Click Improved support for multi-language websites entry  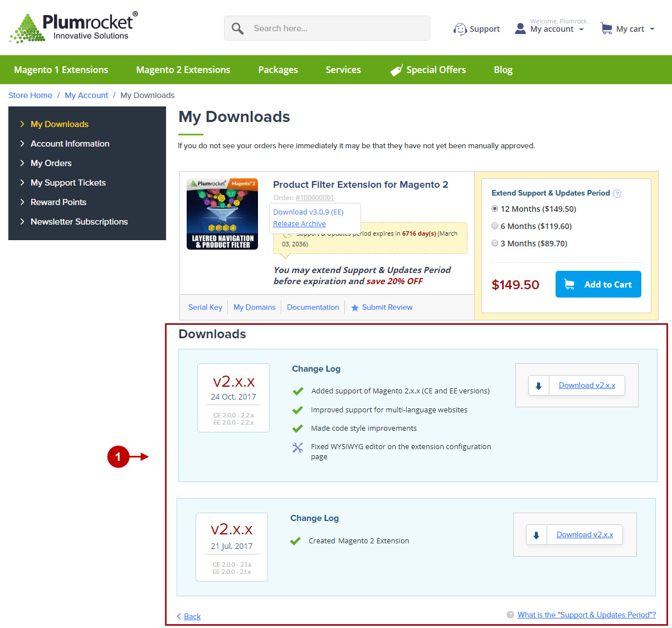pos(389,410)
